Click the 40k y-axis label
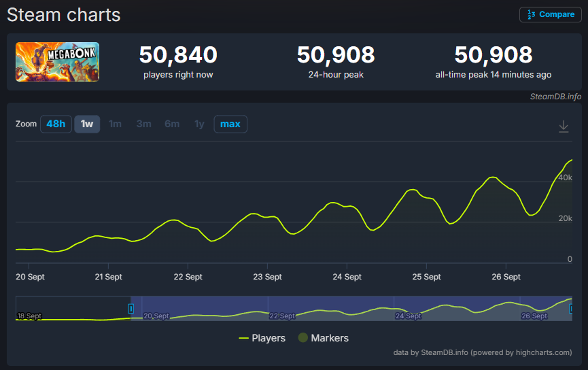 pos(565,178)
